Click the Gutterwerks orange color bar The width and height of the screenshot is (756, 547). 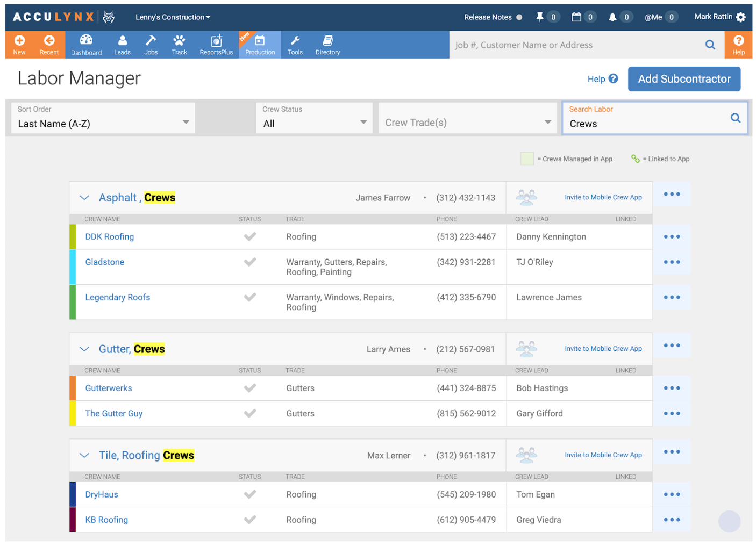73,388
